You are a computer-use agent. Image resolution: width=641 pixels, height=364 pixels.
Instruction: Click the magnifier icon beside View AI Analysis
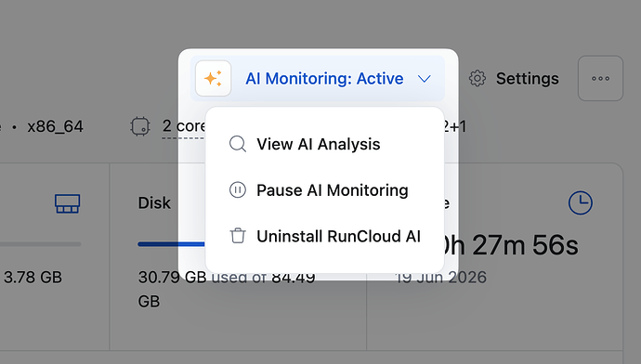238,144
